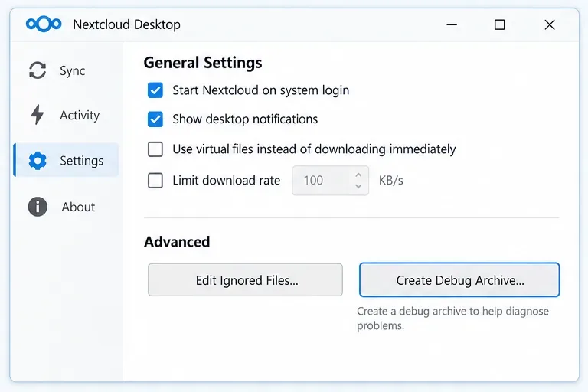Click the About info icon
The image size is (588, 392).
(38, 207)
